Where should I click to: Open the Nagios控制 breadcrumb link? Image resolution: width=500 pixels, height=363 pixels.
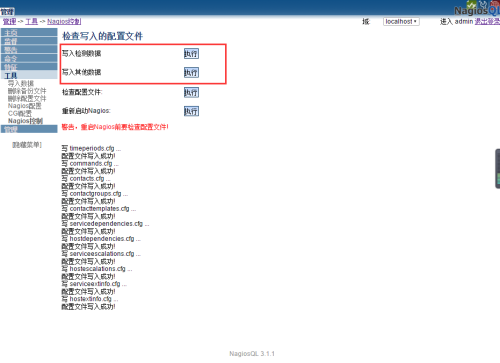(x=64, y=22)
